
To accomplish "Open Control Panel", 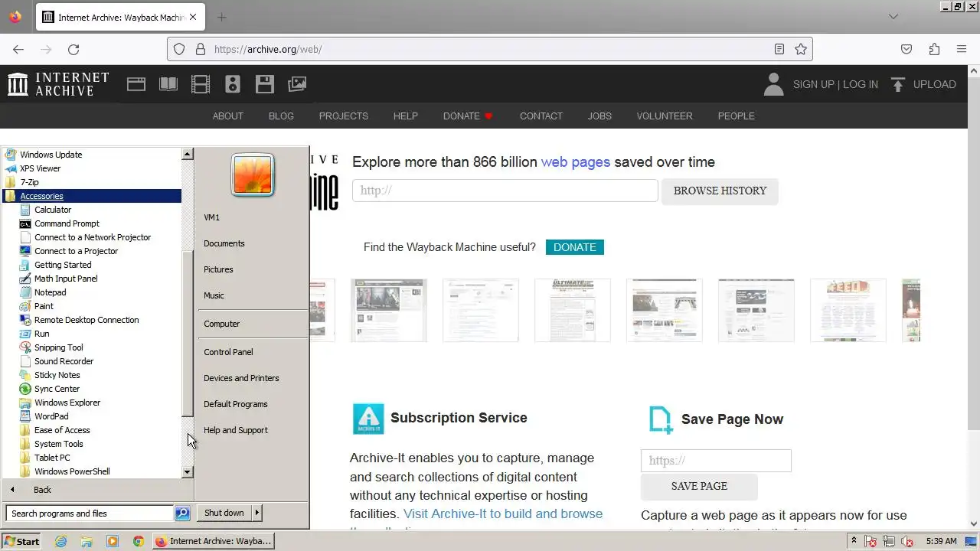I will (228, 352).
